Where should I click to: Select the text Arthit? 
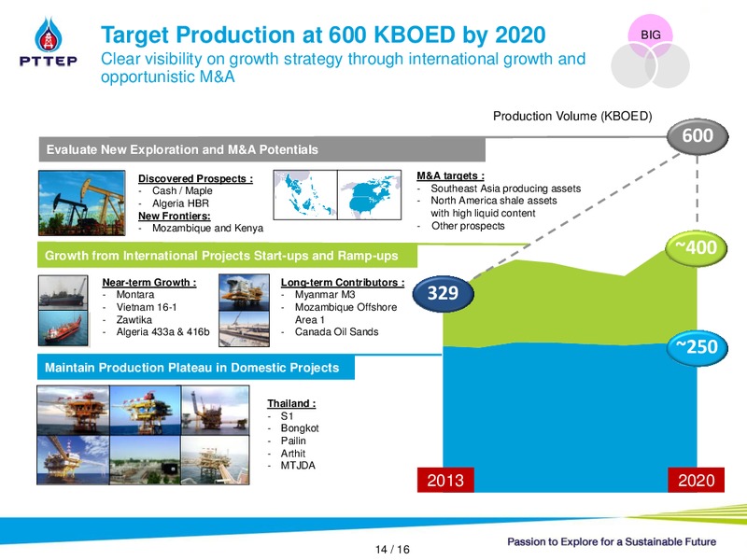pyautogui.click(x=293, y=454)
